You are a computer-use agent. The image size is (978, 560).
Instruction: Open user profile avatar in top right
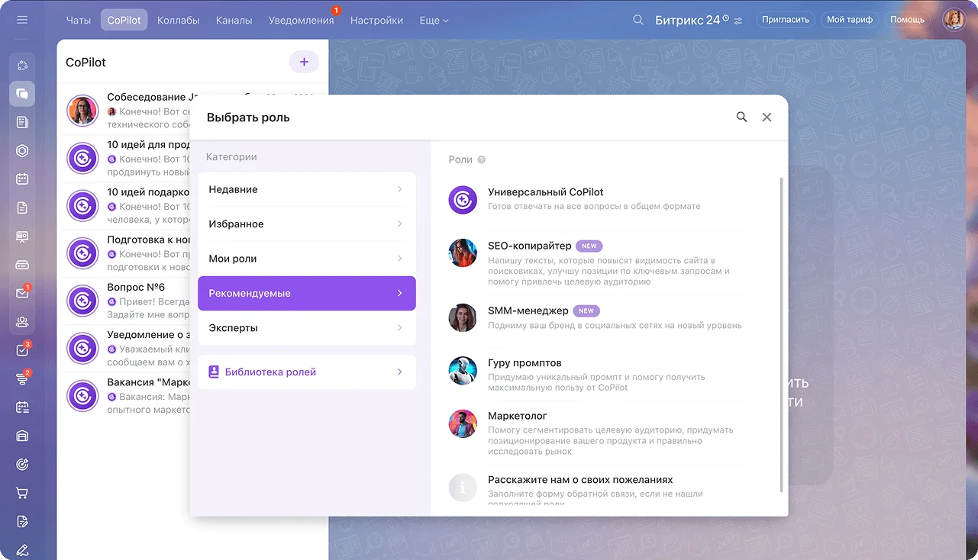pos(954,20)
